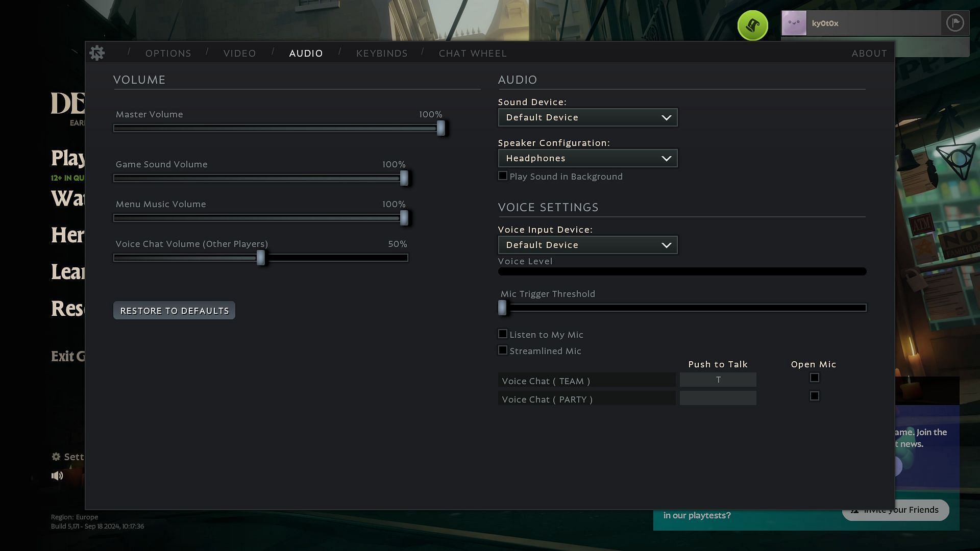
Task: Switch to the VIDEO settings tab
Action: click(239, 53)
